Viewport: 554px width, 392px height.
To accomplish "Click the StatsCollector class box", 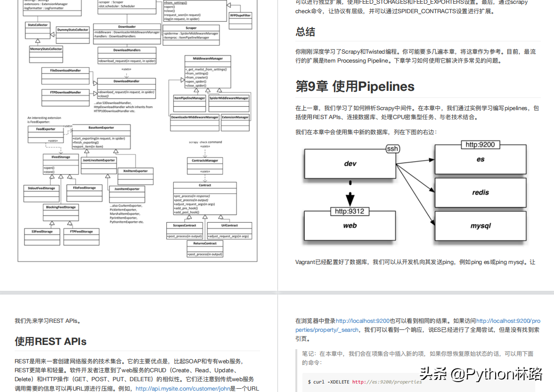I will pos(38,30).
